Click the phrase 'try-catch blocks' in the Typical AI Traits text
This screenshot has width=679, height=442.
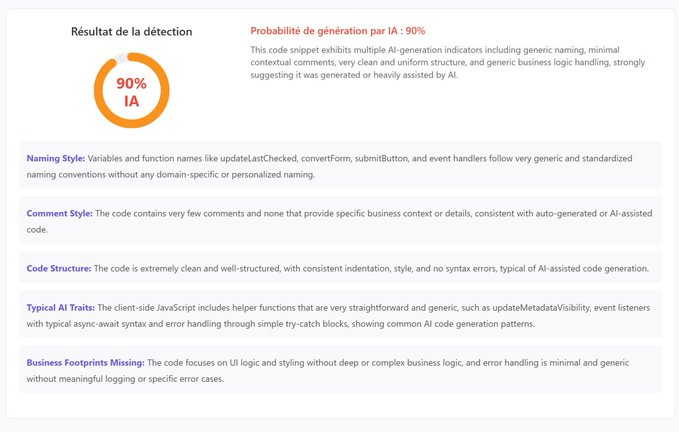click(x=317, y=324)
